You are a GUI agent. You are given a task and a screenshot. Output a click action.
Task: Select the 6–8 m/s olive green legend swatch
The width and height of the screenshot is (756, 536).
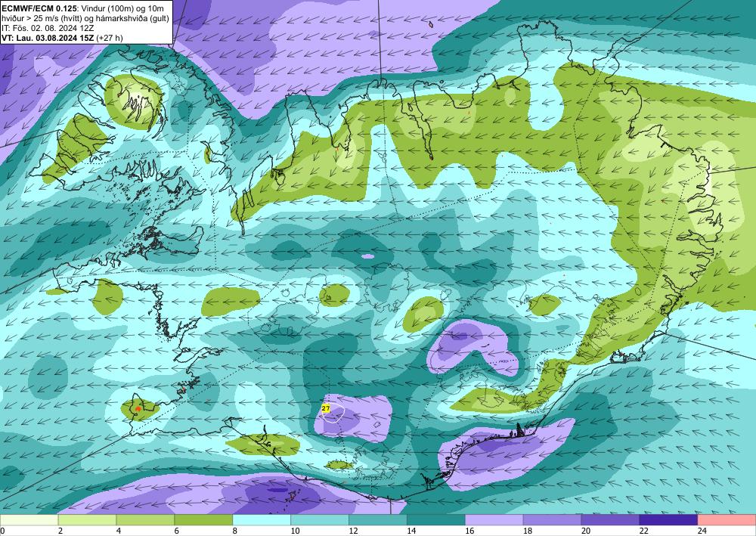203,520
